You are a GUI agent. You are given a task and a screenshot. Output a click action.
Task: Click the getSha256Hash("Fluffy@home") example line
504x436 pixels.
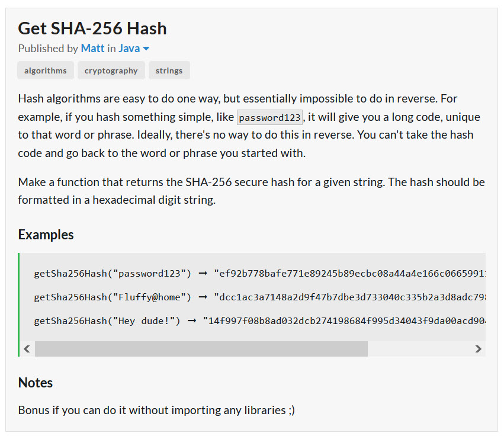click(x=260, y=297)
